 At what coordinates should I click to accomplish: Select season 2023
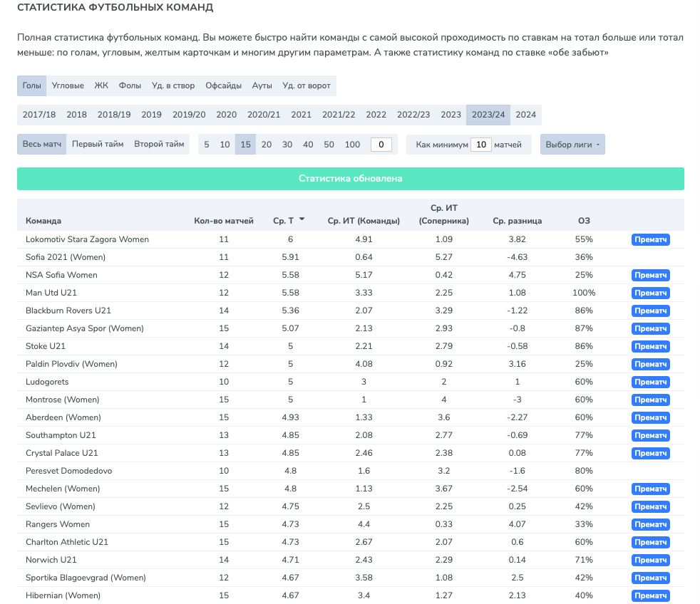[x=451, y=115]
